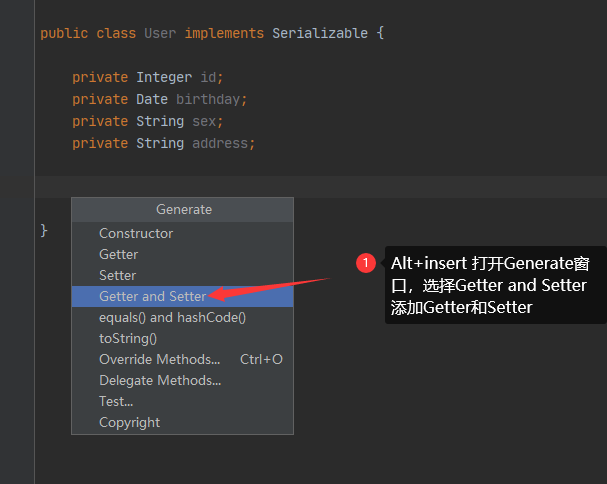The height and width of the screenshot is (484, 607).
Task: Click the sex field name
Action: pos(207,121)
